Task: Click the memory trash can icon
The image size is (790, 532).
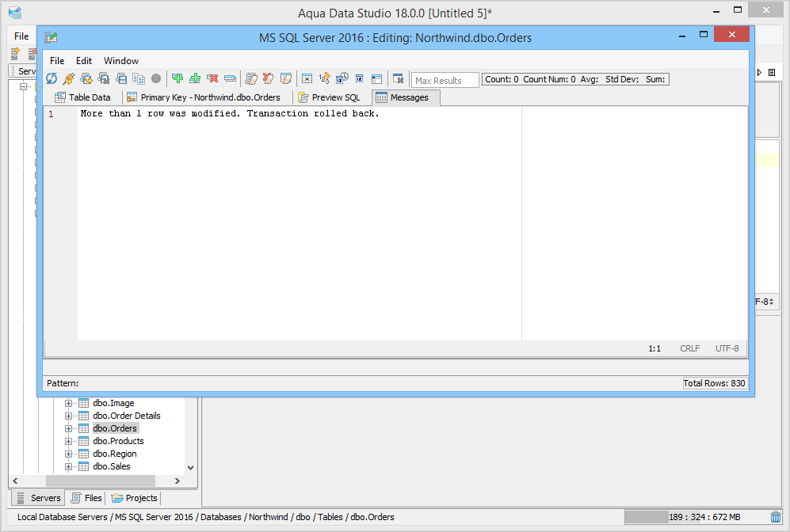Action: click(x=776, y=517)
